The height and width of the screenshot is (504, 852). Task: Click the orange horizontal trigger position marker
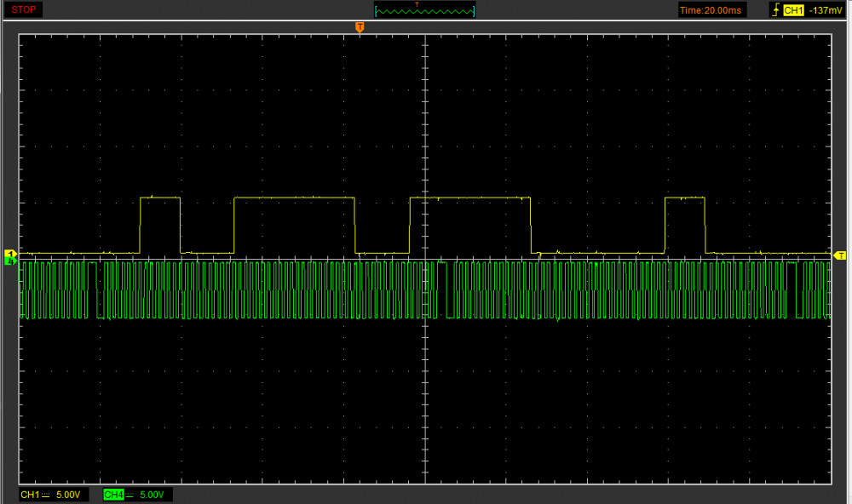pyautogui.click(x=360, y=28)
